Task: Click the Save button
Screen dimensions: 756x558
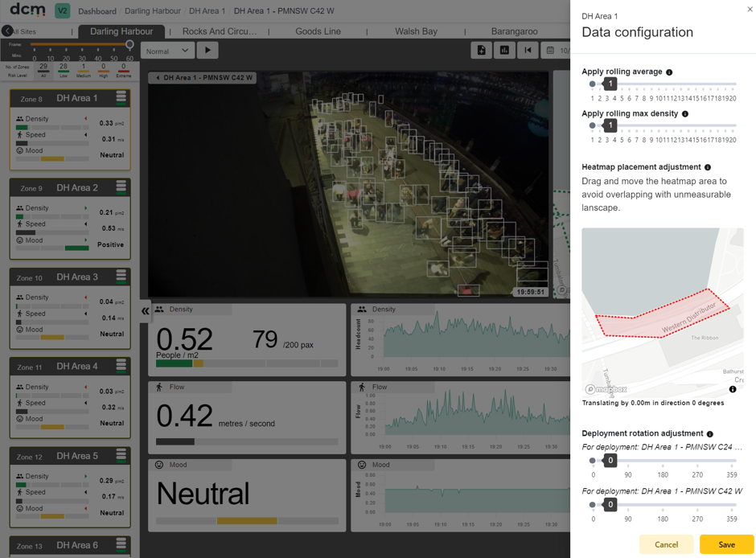Action: pos(726,544)
